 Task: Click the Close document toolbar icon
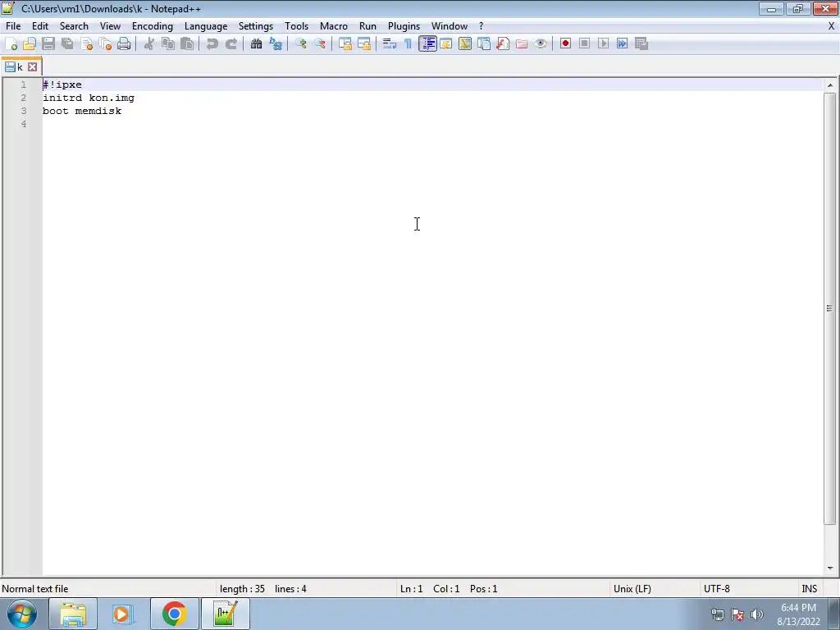(86, 44)
